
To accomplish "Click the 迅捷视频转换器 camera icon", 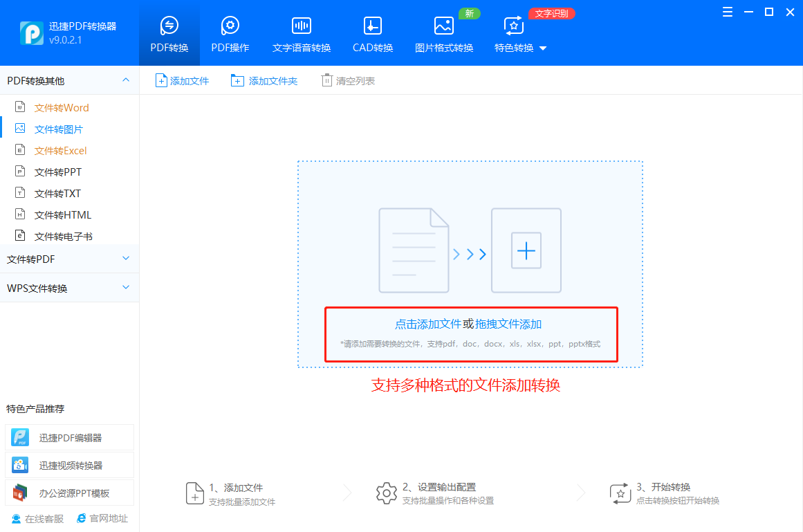I will pyautogui.click(x=20, y=465).
